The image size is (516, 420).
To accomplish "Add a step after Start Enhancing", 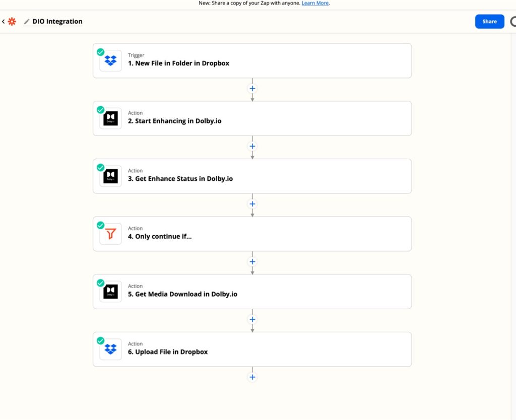I will point(252,146).
